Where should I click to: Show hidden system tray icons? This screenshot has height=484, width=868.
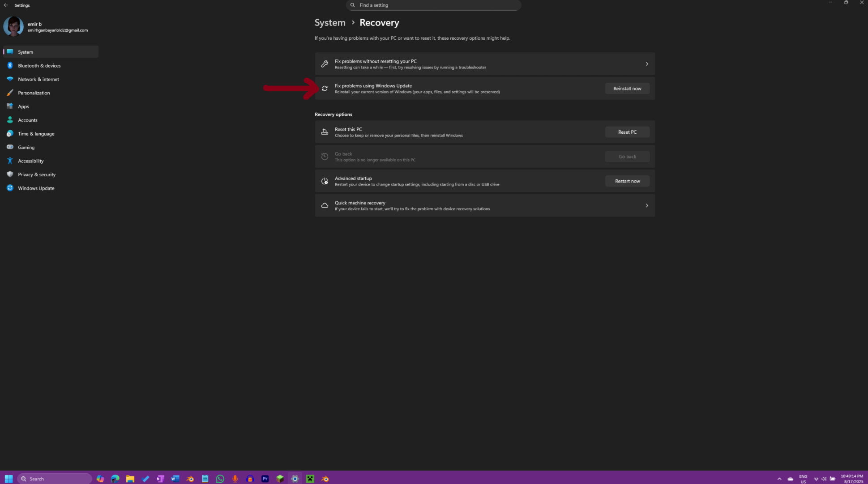(779, 479)
